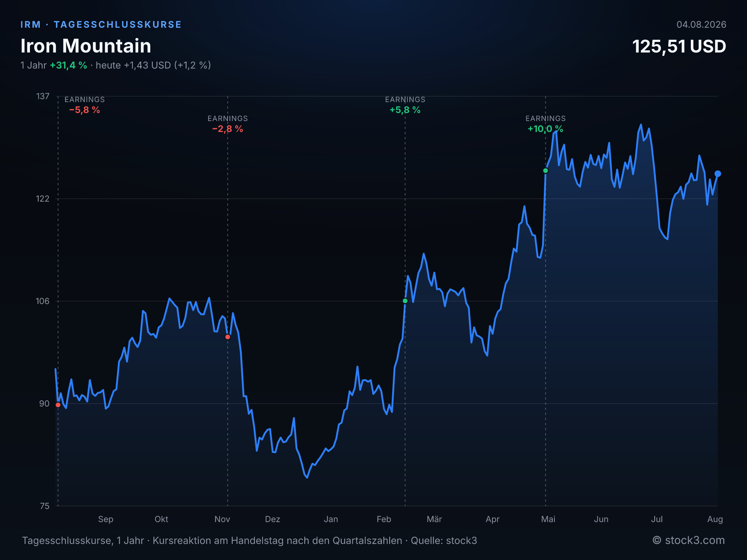This screenshot has width=747, height=560.
Task: Click the y-axis label "137"
Action: coord(43,96)
